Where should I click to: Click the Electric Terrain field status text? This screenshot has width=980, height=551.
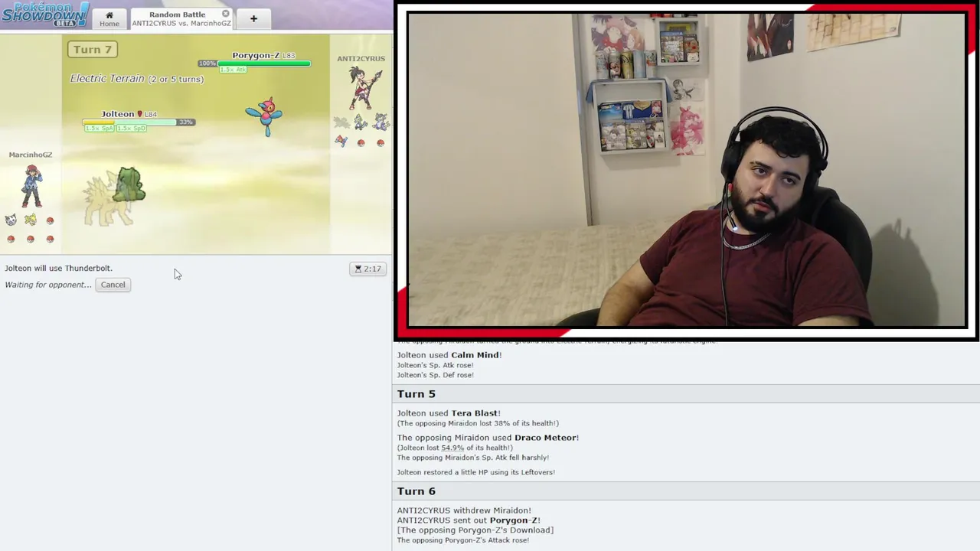point(137,79)
